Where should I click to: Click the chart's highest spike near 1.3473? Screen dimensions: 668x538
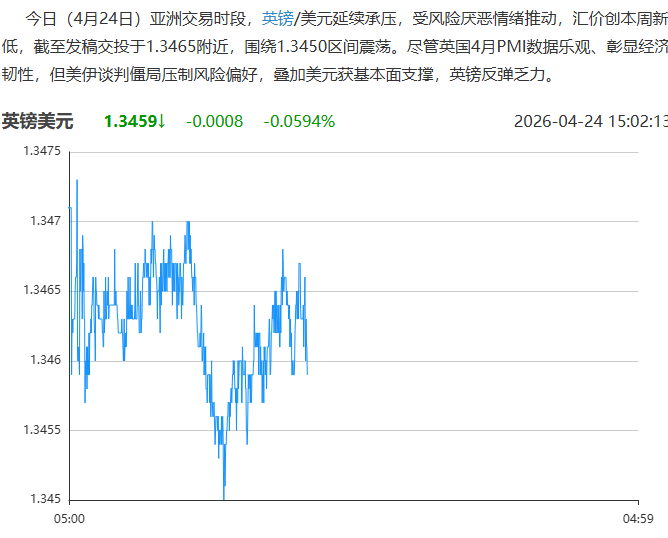click(76, 181)
